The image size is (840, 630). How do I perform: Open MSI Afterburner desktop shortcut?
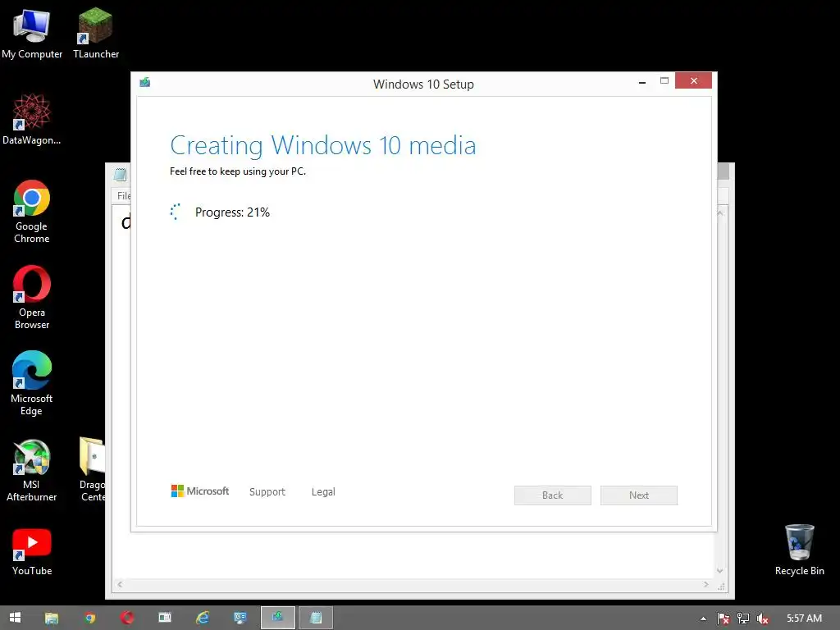click(x=32, y=470)
